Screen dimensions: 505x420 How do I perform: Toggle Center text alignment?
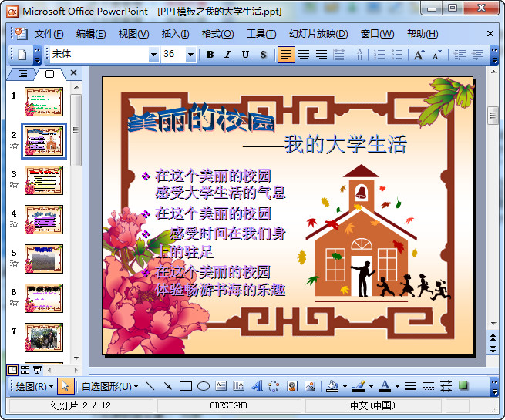tap(304, 55)
